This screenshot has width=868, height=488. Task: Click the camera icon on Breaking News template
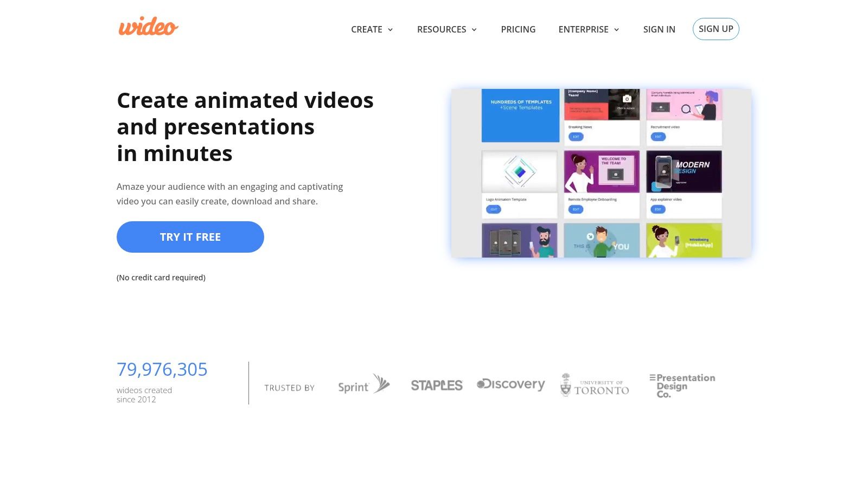point(627,100)
